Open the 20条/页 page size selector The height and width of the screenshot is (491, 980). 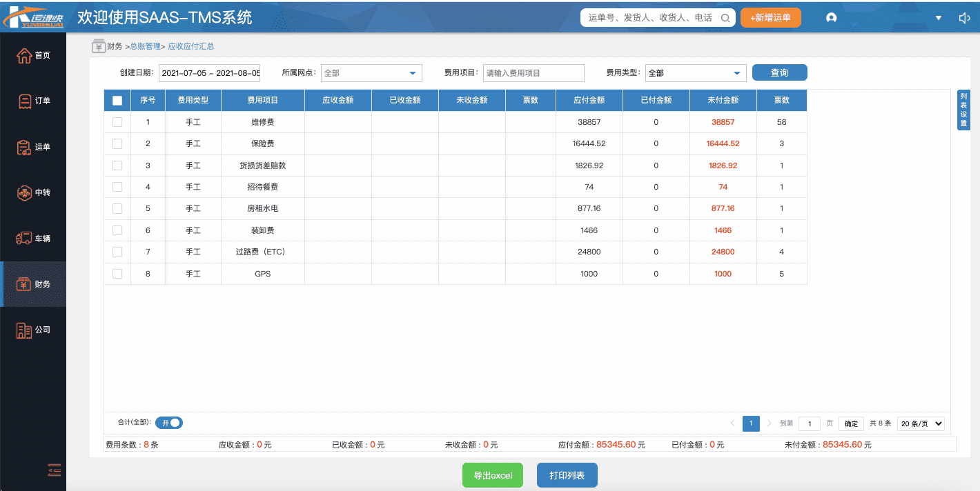tap(921, 423)
